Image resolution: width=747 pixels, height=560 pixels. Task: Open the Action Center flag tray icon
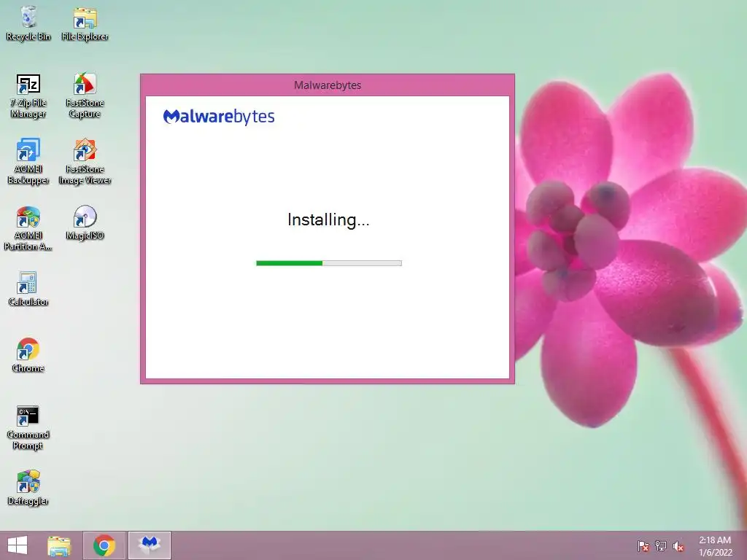pos(643,546)
